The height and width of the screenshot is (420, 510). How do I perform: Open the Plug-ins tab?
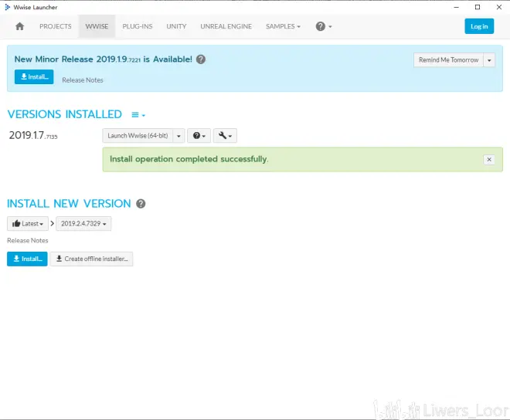pyautogui.click(x=138, y=26)
